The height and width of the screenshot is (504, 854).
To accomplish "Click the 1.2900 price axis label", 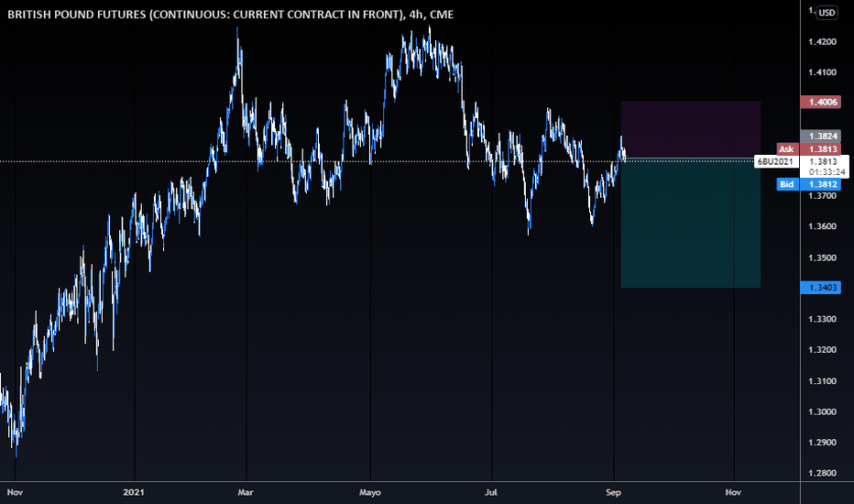I will click(x=823, y=443).
